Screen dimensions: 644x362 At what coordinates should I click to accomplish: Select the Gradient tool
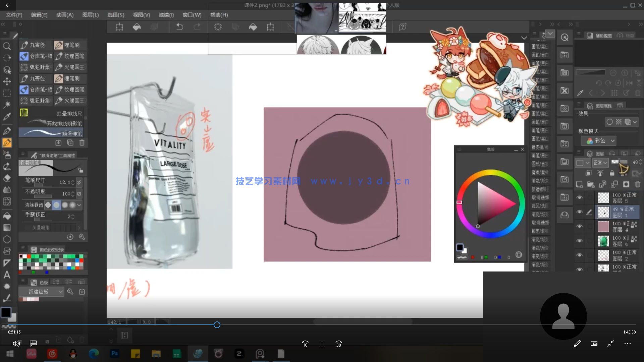click(7, 228)
